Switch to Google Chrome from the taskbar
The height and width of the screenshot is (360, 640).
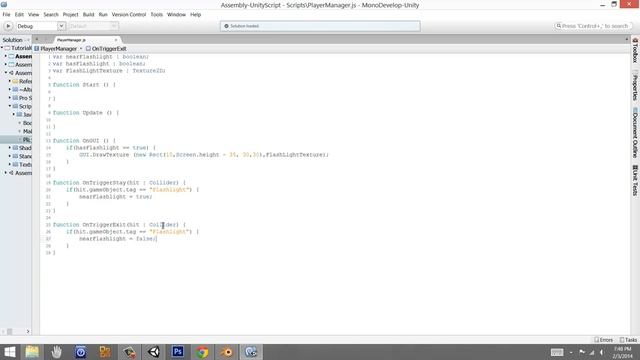point(202,352)
